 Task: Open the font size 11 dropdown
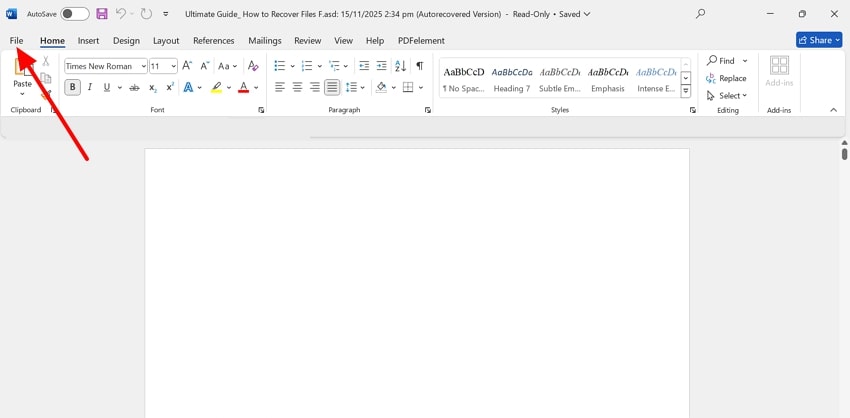click(x=173, y=66)
